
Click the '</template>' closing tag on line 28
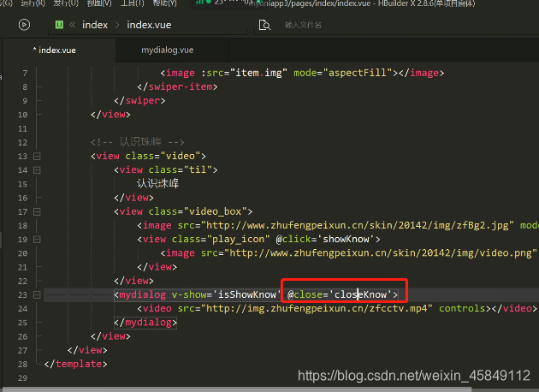click(x=75, y=364)
